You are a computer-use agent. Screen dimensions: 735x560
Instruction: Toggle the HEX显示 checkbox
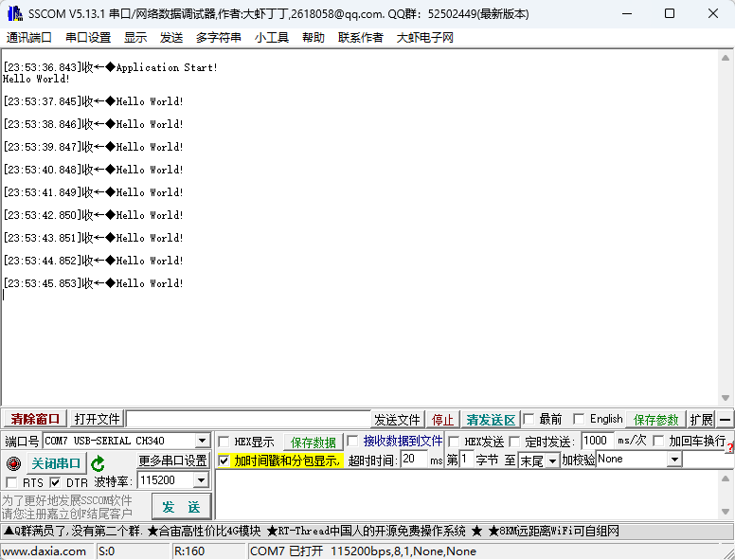click(x=224, y=442)
